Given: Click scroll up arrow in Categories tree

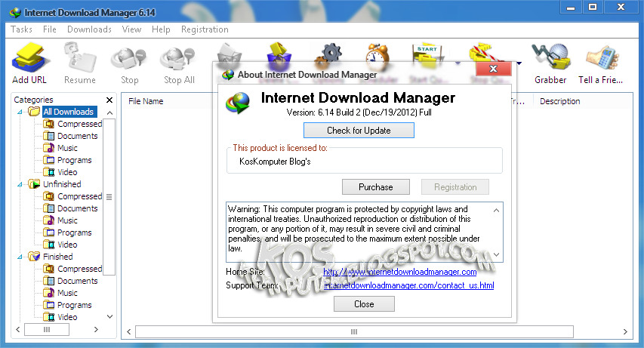Looking at the screenshot, I should click(x=109, y=112).
